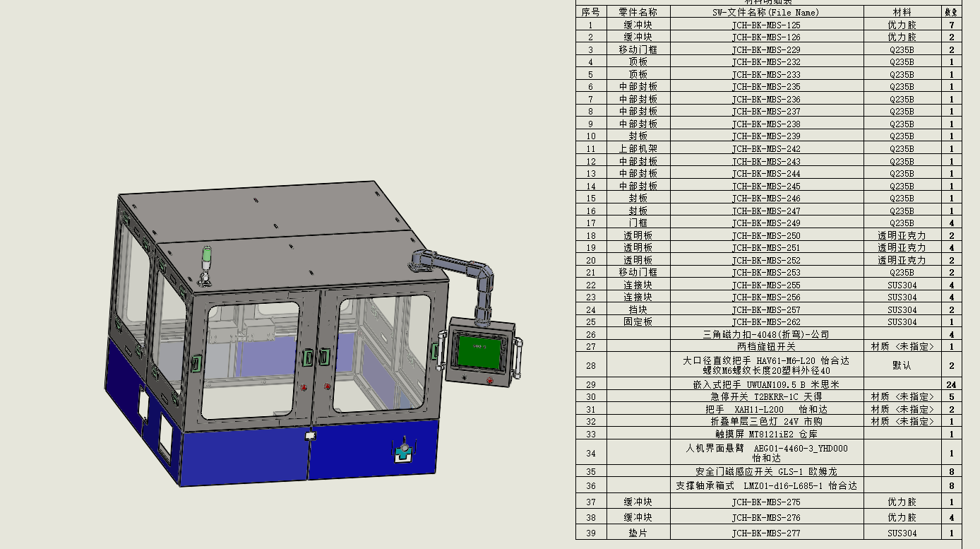This screenshot has width=980, height=549.
Task: Select the 急停开关 T2BKRR-1C 天得 entry
Action: tap(766, 396)
